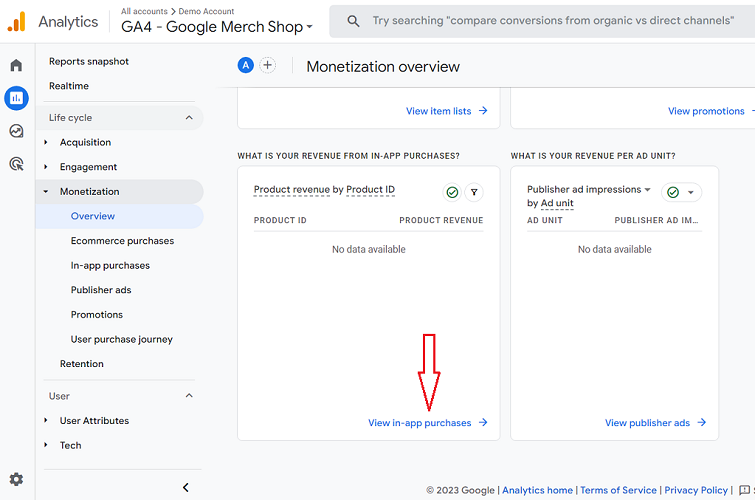This screenshot has height=500, width=755.
Task: Click the arrow icon next to View in-app purchases
Action: click(x=483, y=422)
